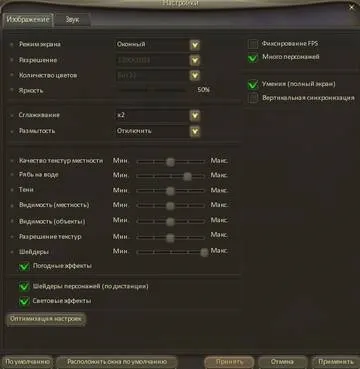
Task: Expand the Разрешение dropdown arrow
Action: coord(195,60)
